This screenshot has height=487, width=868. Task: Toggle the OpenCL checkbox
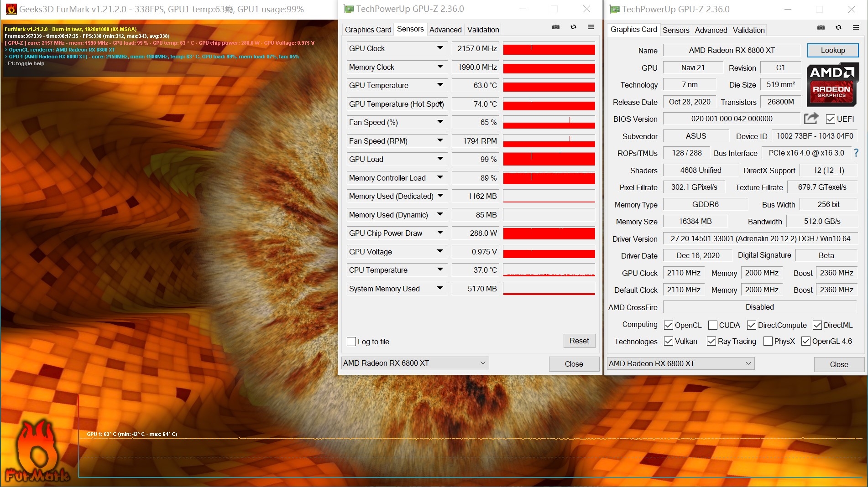tap(669, 325)
